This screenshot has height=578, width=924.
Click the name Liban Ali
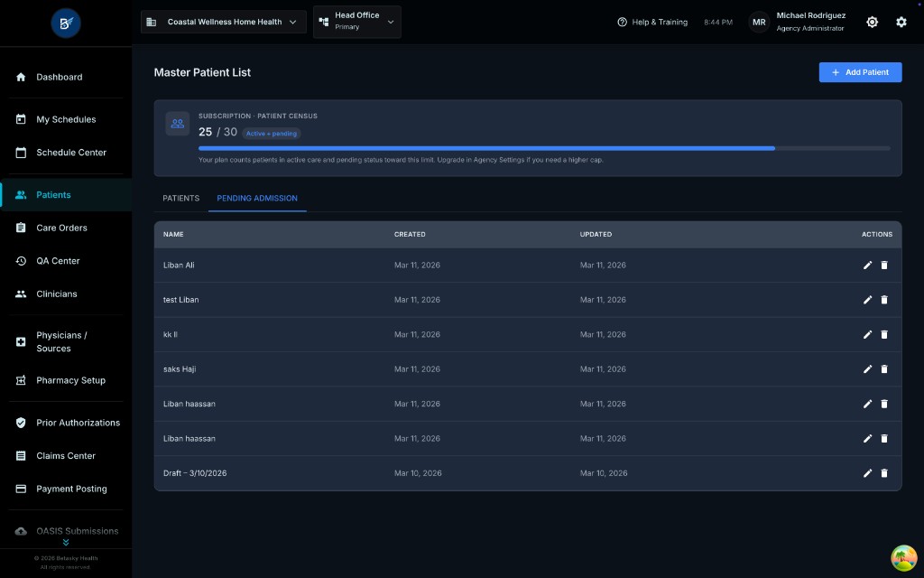pos(179,265)
